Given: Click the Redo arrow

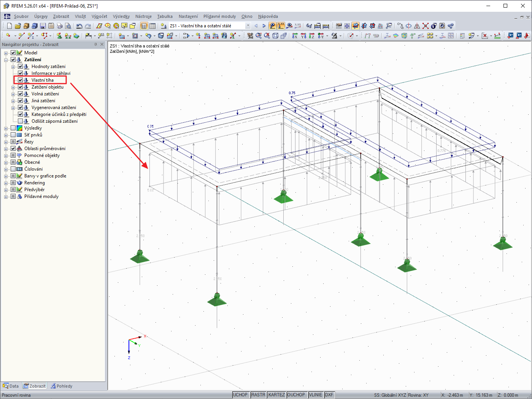Looking at the screenshot, I should [x=88, y=26].
